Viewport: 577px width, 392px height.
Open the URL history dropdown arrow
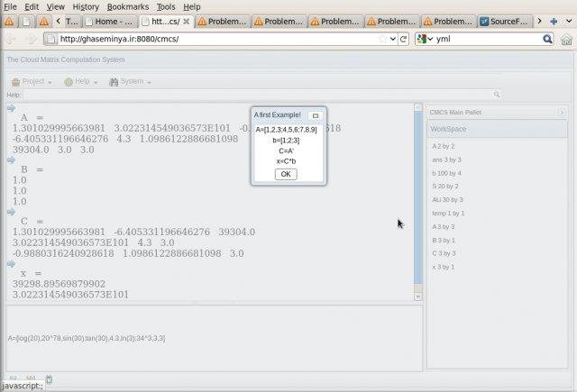point(393,39)
